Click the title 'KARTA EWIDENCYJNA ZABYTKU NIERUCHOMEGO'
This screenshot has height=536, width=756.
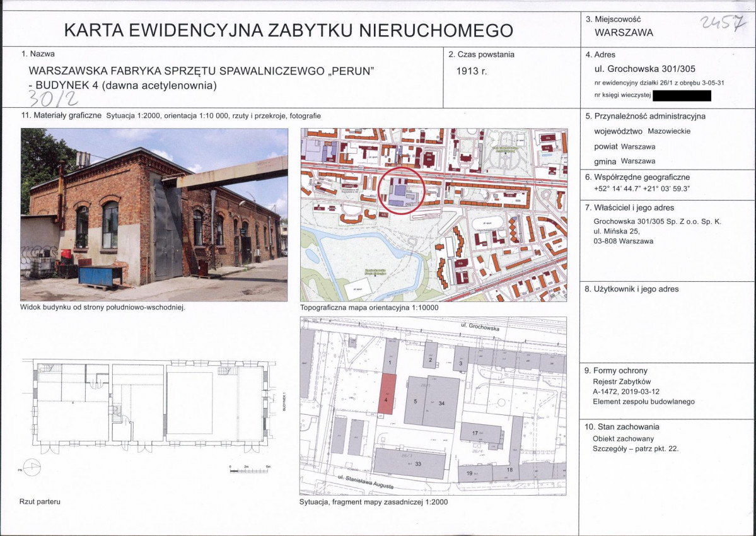(288, 30)
